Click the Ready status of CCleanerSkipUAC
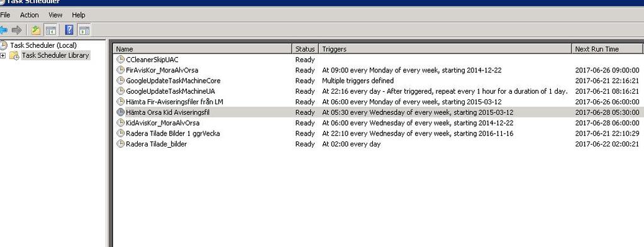Viewport: 644px width, 247px height. tap(305, 60)
